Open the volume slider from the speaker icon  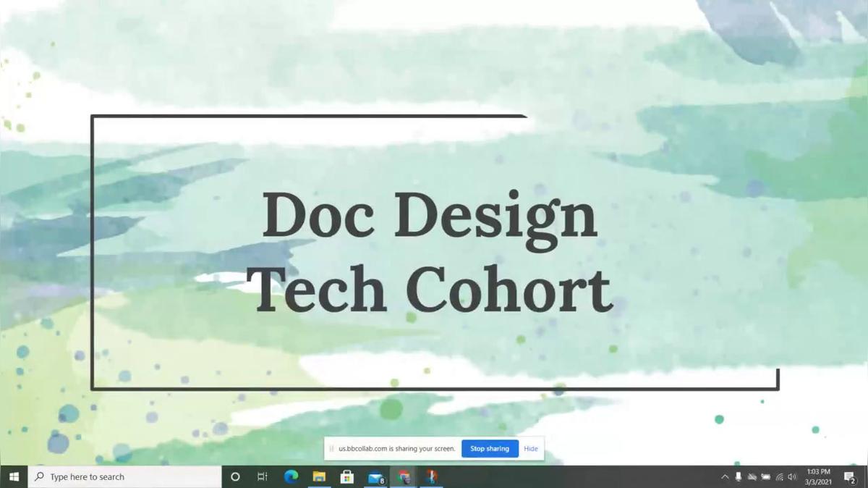(x=792, y=476)
